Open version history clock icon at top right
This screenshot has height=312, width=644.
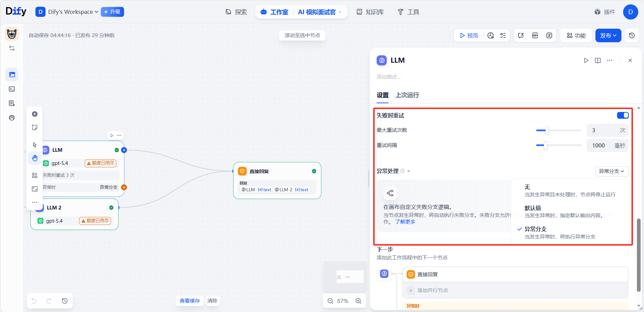tap(632, 35)
